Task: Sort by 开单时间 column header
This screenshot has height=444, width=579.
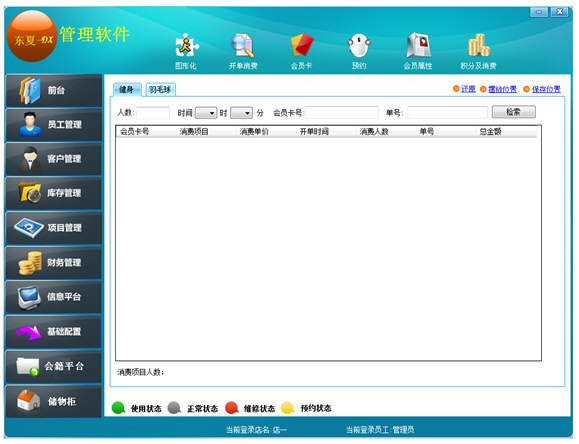Action: coord(326,132)
